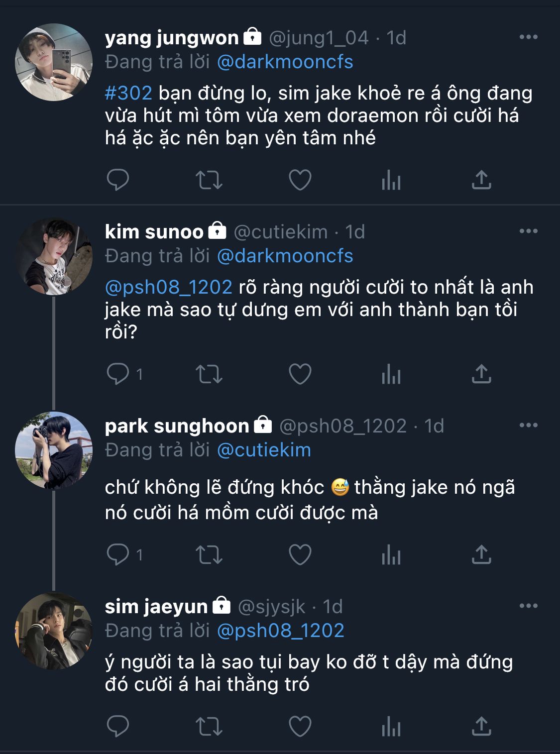Open sim jaeyun's display name

pyautogui.click(x=156, y=606)
